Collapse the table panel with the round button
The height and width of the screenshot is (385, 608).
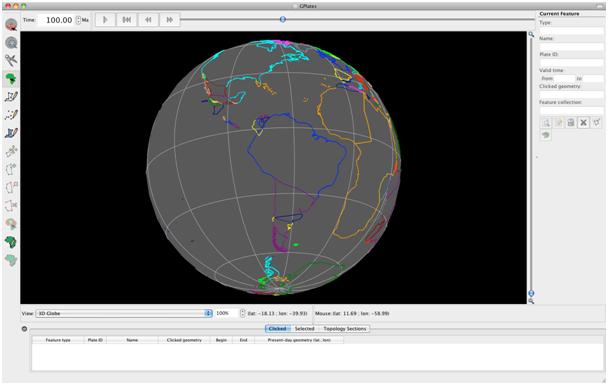(24, 329)
